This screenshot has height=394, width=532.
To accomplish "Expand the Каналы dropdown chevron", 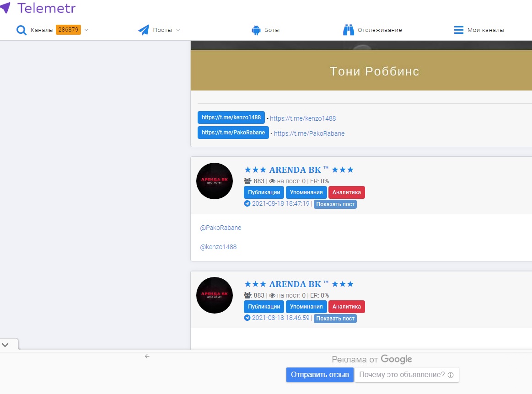I will pos(86,30).
